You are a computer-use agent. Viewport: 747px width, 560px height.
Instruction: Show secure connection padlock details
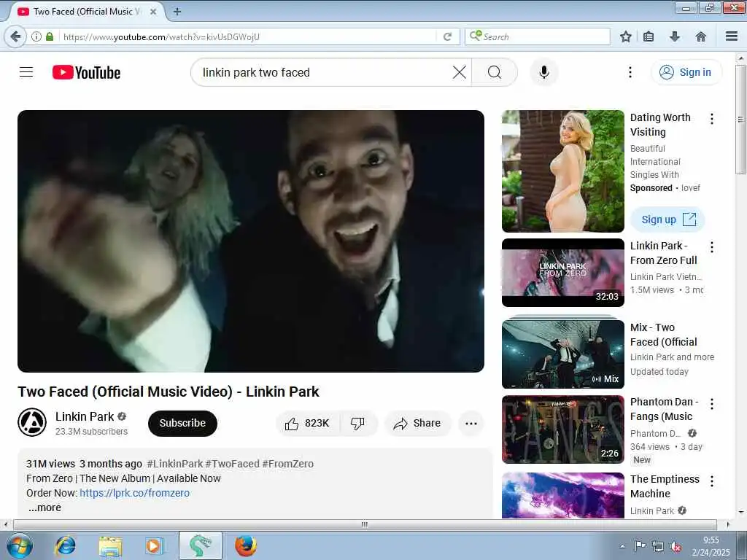pyautogui.click(x=50, y=36)
